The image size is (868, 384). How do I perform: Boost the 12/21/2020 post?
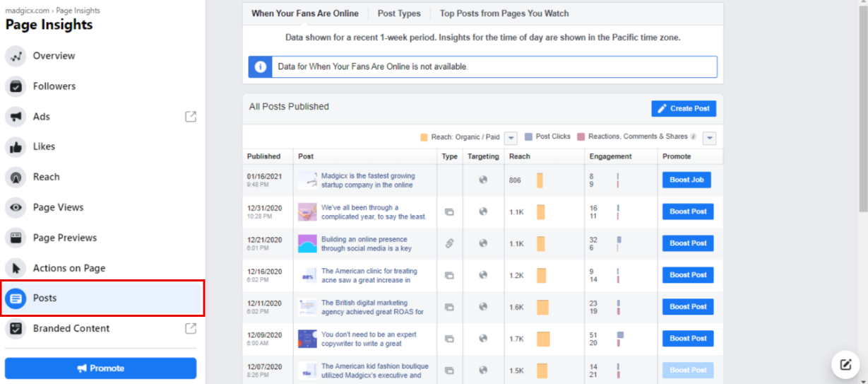tap(688, 243)
